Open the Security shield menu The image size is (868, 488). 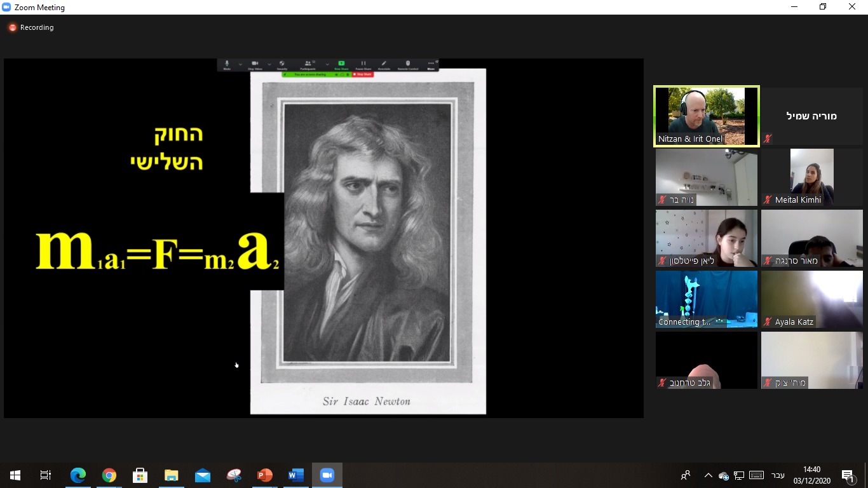coord(281,65)
